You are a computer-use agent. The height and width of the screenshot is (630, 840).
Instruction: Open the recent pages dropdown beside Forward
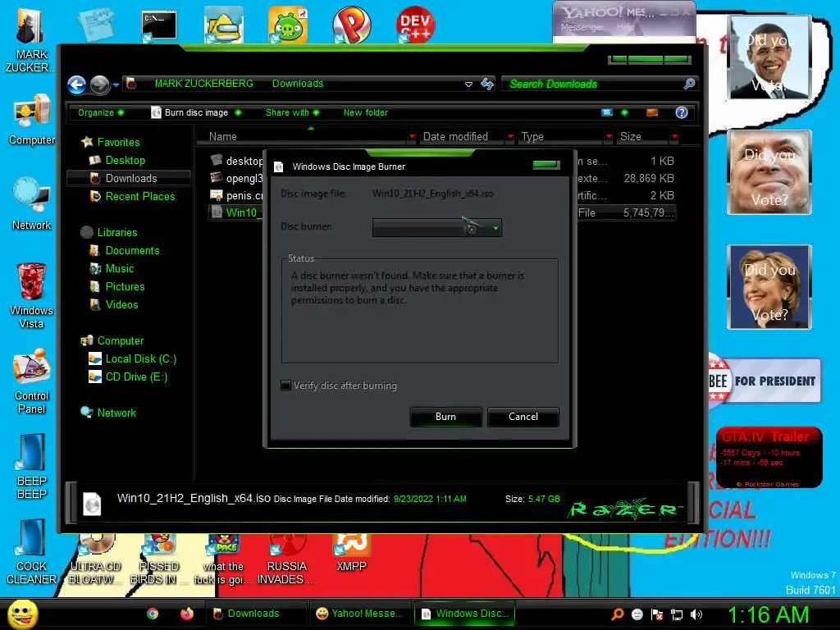(116, 84)
